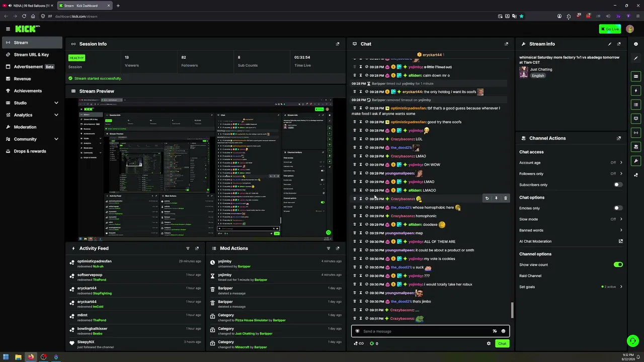Click the Go Live button

610,29
